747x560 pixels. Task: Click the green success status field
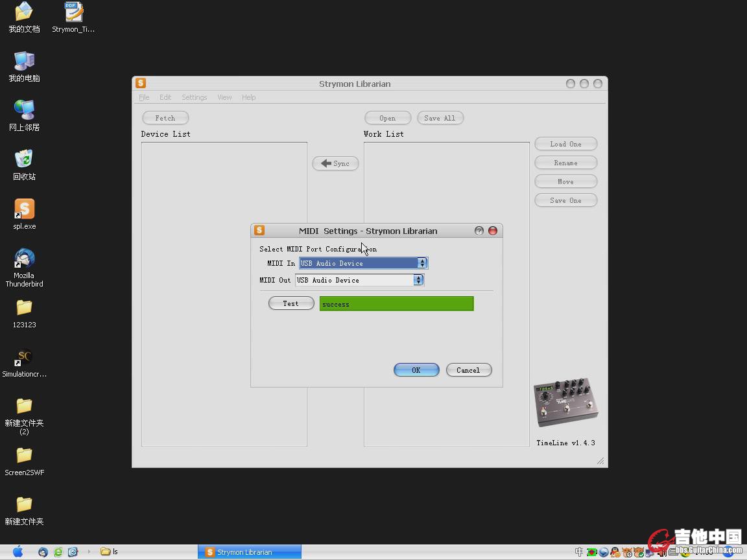[396, 304]
